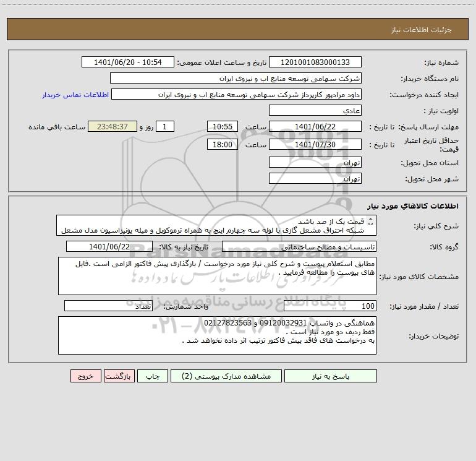Click the announcement date field 1401/06/20 - 10:54

pos(128,62)
